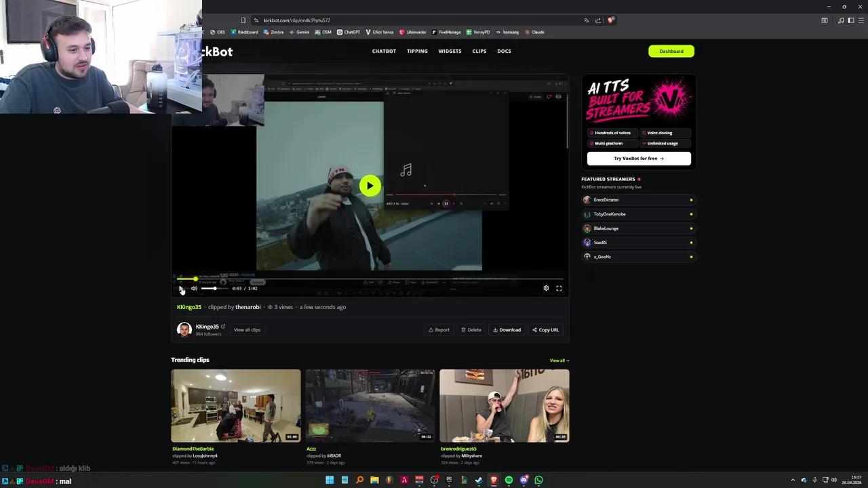Play the clip with the center play button
The width and height of the screenshot is (868, 488).
(x=370, y=186)
